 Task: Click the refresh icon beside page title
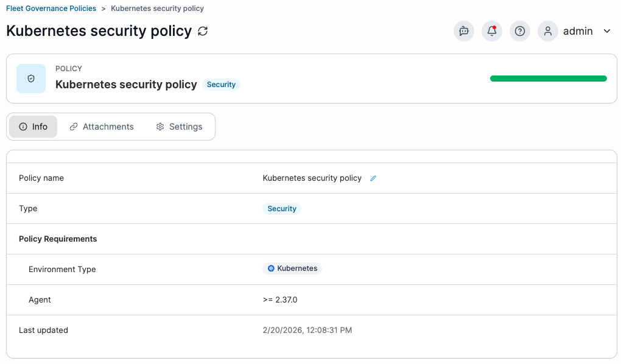click(x=203, y=31)
